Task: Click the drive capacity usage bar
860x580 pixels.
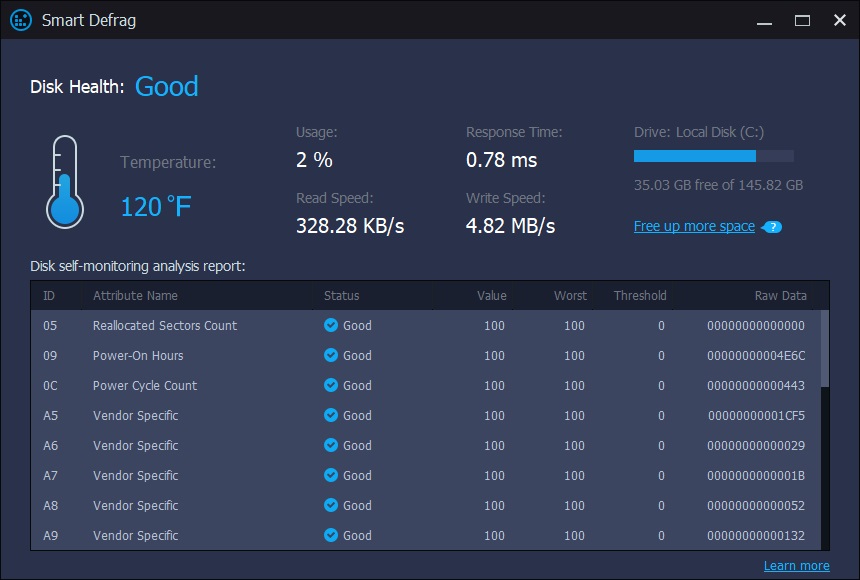Action: point(712,156)
